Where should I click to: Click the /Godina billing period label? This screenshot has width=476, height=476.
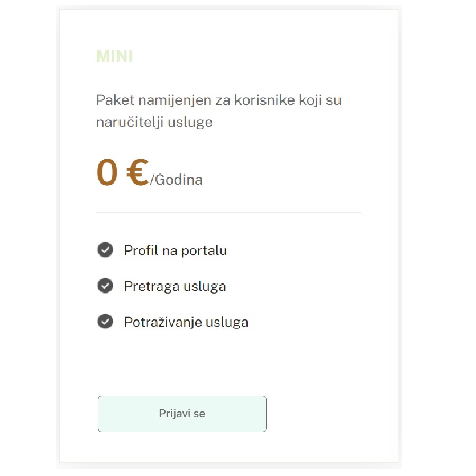click(x=177, y=180)
